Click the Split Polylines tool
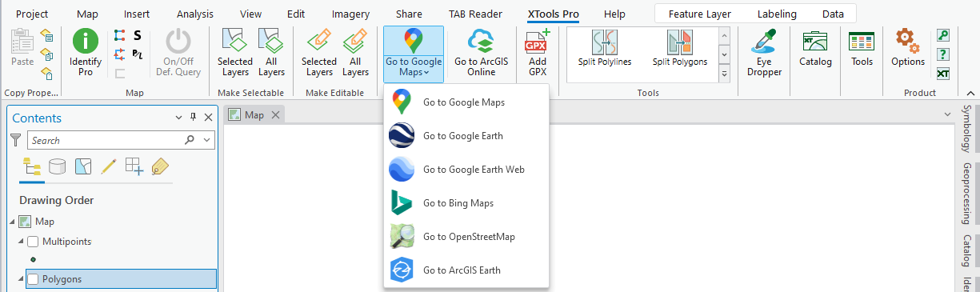Screen dimensions: 980x292 pyautogui.click(x=605, y=49)
